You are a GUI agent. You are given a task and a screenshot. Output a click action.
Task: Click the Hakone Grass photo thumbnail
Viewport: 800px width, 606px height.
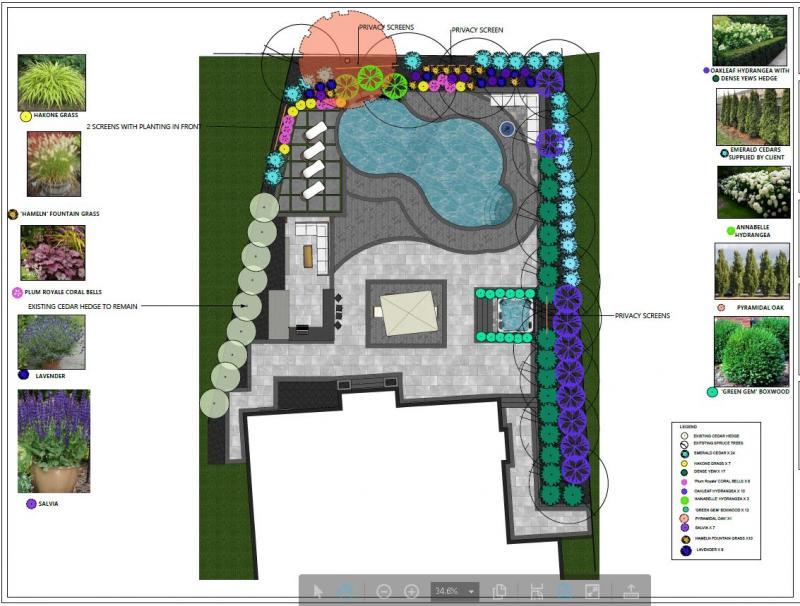tap(52, 82)
